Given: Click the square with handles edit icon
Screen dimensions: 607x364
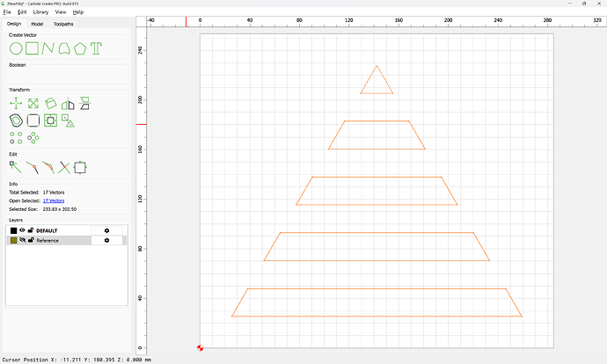Looking at the screenshot, I should (x=80, y=168).
